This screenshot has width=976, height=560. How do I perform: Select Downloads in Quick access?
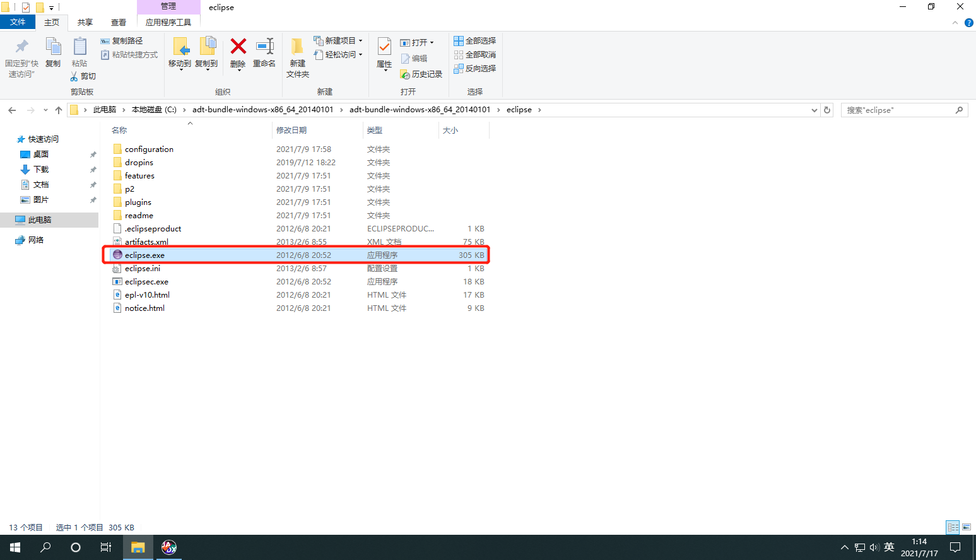[41, 170]
